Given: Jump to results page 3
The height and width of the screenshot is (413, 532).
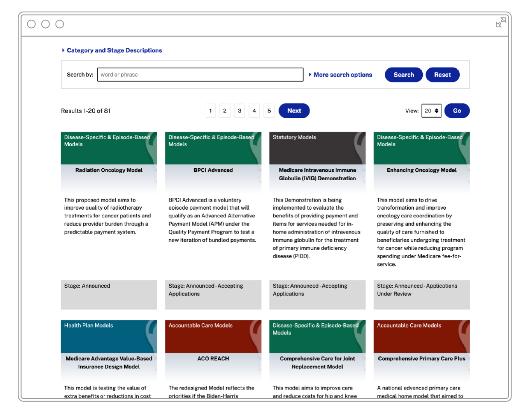Looking at the screenshot, I should pos(239,111).
